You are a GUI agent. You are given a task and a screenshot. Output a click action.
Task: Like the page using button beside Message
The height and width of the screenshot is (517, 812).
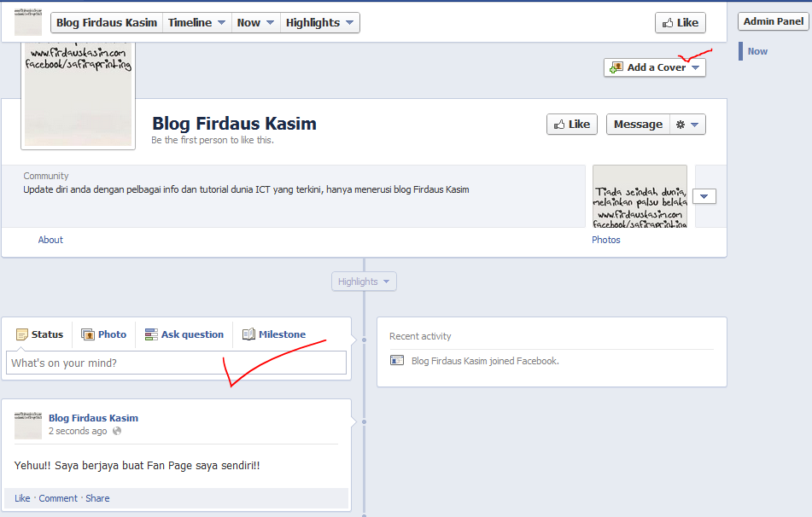point(572,125)
